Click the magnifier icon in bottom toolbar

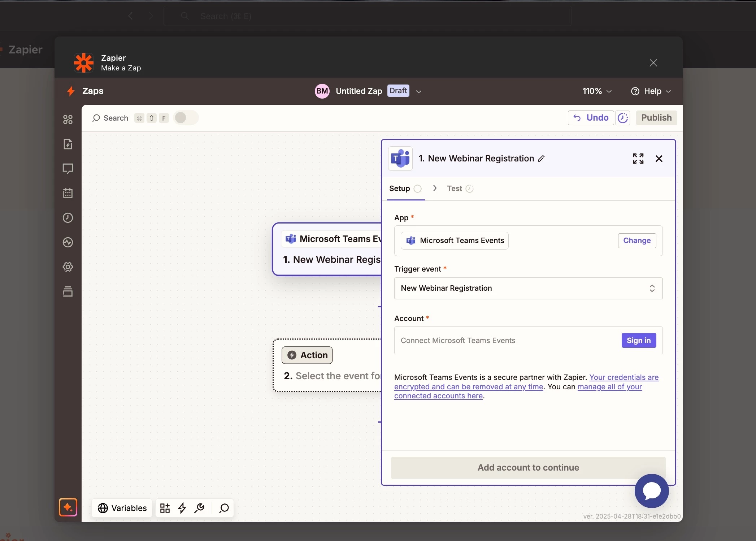pyautogui.click(x=224, y=508)
